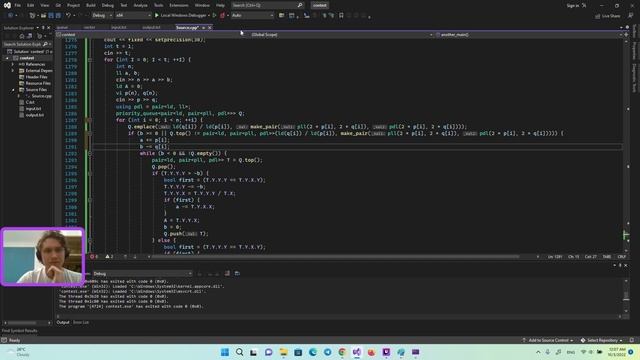Click Local Windows Debugger label
The width and height of the screenshot is (640, 360).
(x=183, y=16)
